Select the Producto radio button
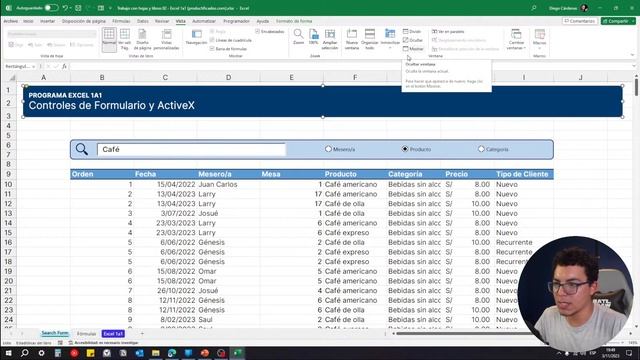Viewport: 640px width, 360px height. (405, 149)
